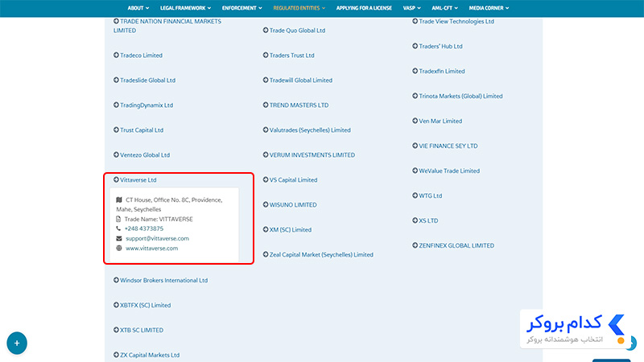Expand Ventezo Global Ltd entry
Screen dimensions: 644x362
[142, 154]
